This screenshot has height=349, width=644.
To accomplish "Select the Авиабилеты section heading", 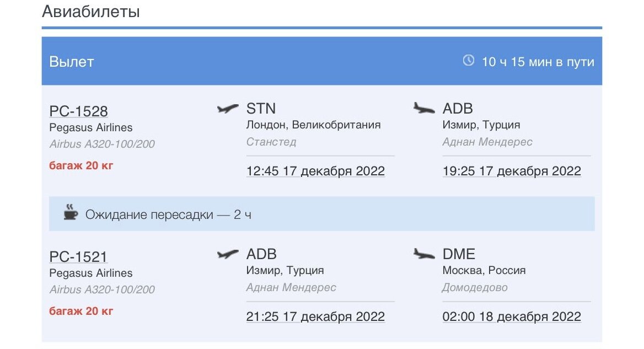I will 91,12.
